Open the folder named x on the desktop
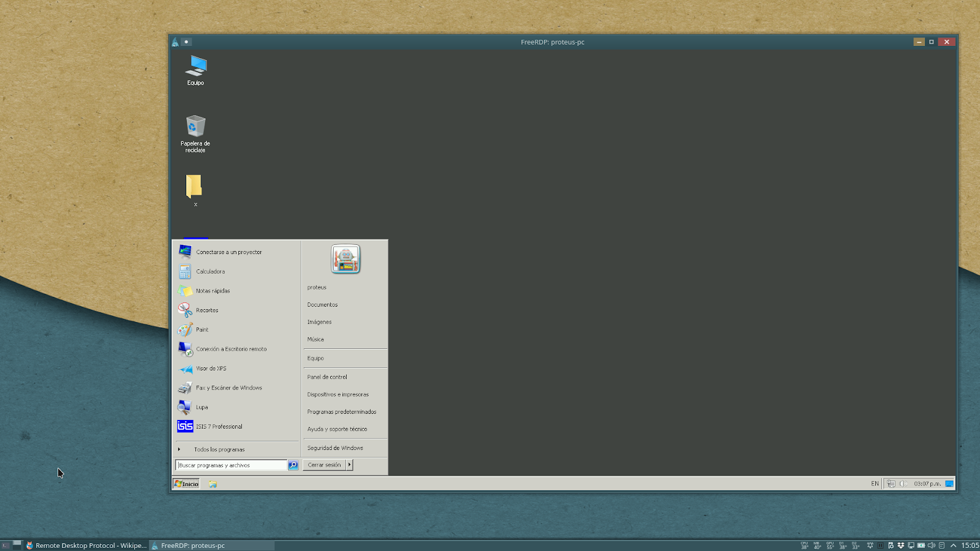 coord(194,187)
